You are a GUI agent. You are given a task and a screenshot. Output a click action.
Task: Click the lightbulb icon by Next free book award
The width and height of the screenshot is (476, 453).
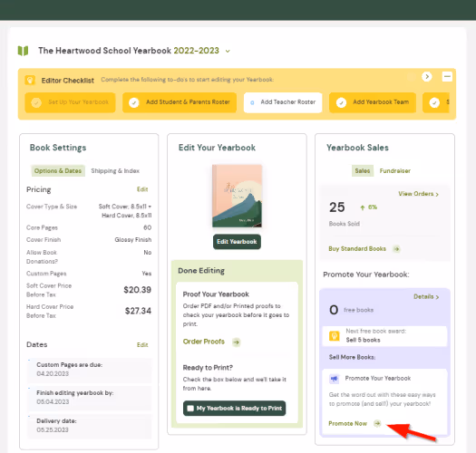coord(335,336)
